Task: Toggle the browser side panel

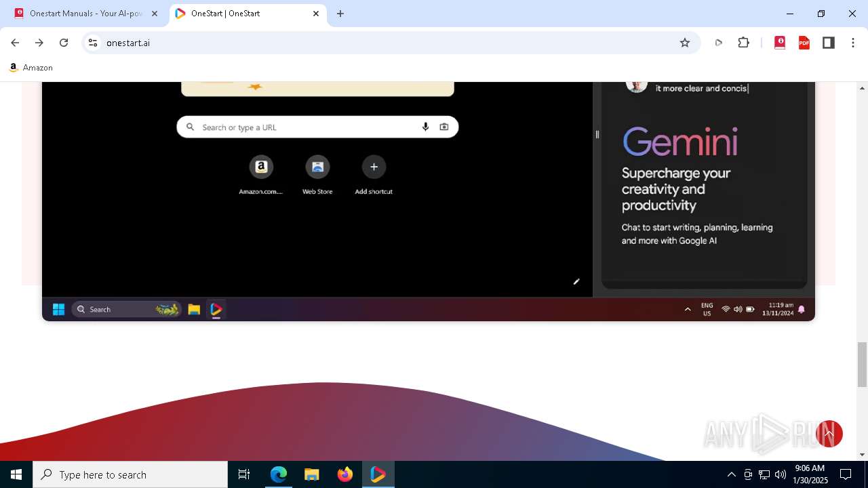Action: tap(829, 43)
